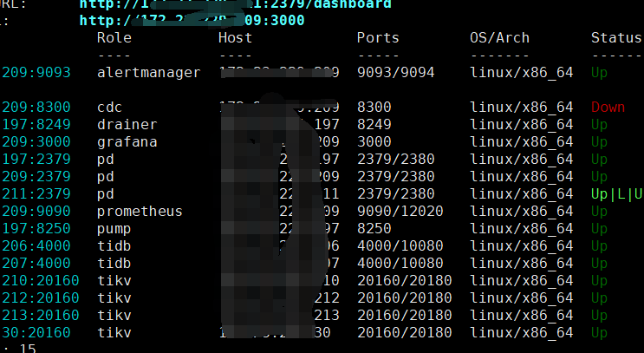
Task: Select the ID cell 209:2379
Action: [36, 177]
